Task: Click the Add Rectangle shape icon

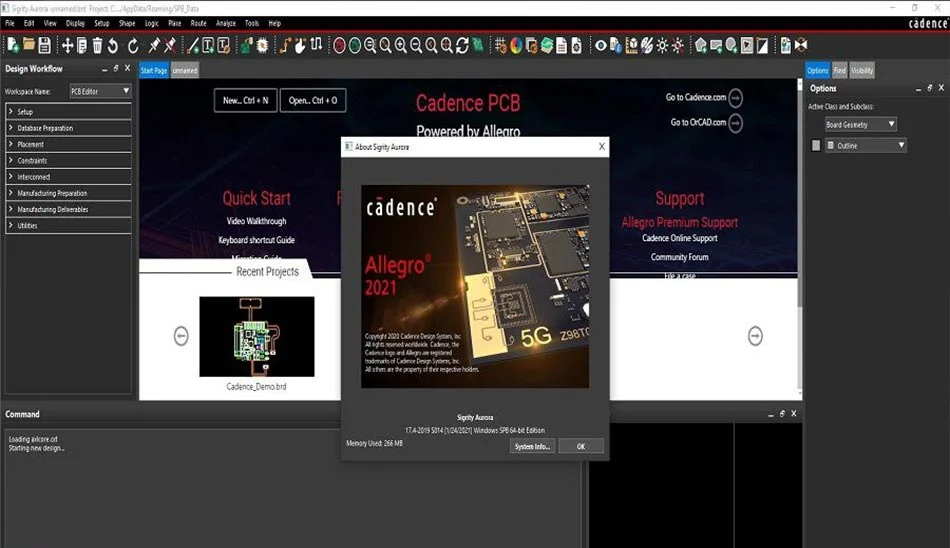Action: tap(716, 45)
